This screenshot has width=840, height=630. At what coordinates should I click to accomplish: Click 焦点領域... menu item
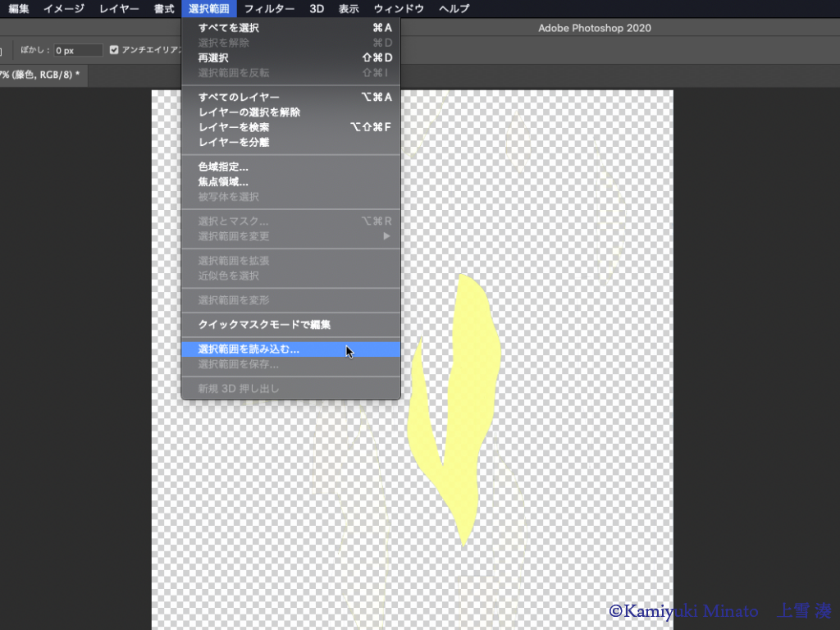pos(223,182)
